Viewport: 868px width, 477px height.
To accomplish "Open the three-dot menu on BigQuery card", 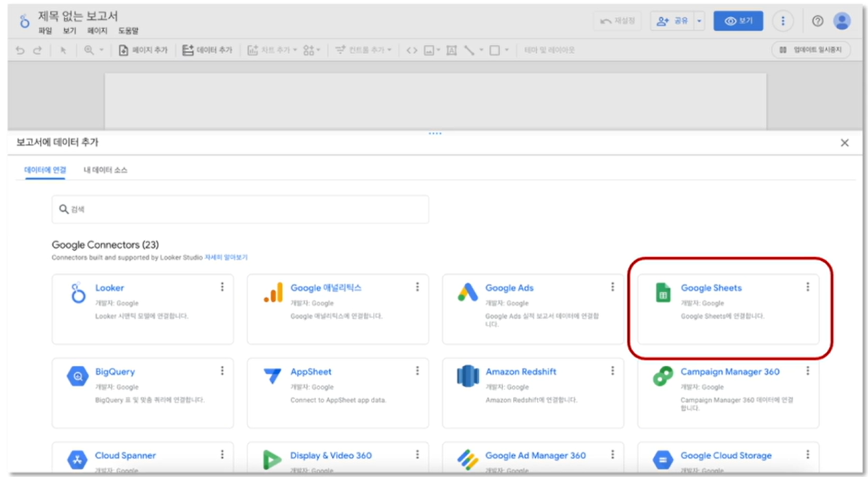I will (x=222, y=371).
